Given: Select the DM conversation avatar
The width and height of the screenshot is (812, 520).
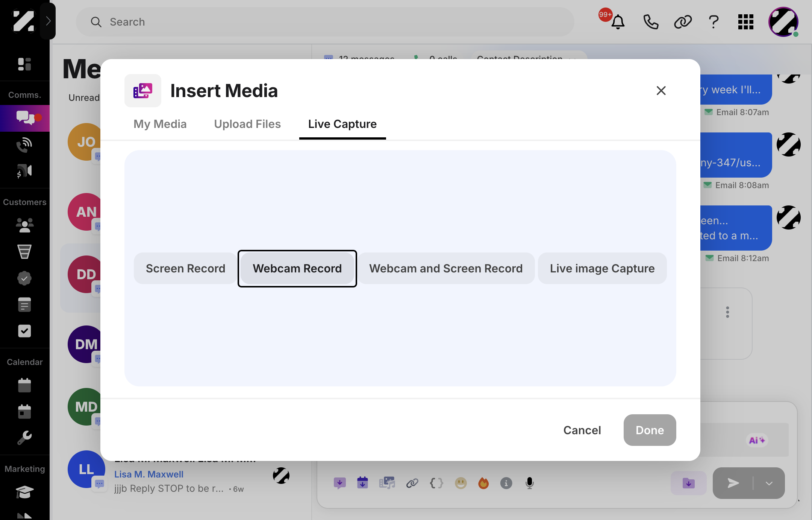Looking at the screenshot, I should (86, 344).
